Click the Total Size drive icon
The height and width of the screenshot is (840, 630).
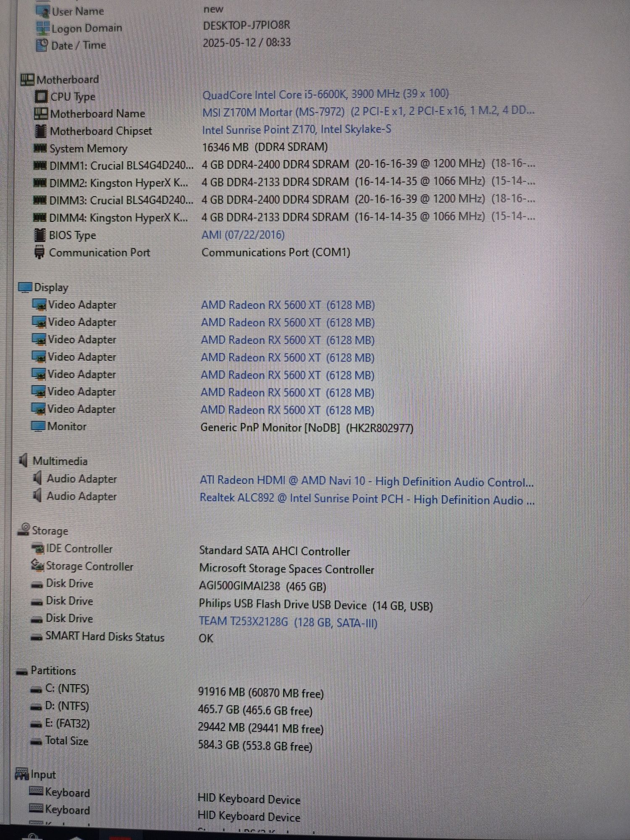tap(36, 741)
